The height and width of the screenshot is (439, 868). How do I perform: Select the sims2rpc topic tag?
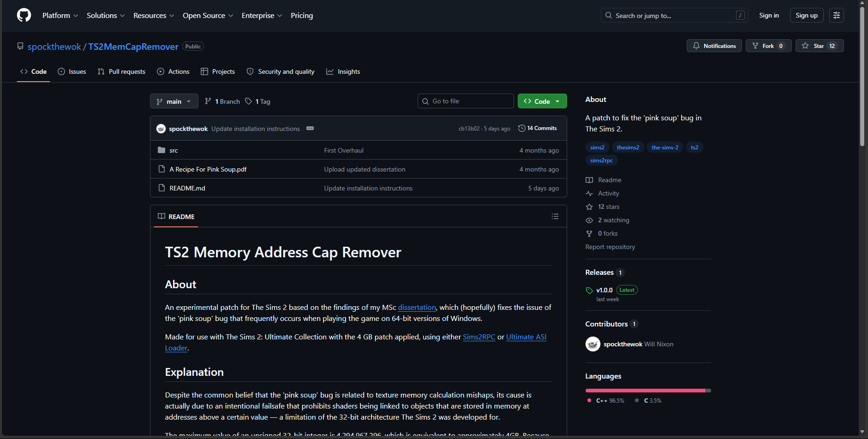click(x=601, y=160)
